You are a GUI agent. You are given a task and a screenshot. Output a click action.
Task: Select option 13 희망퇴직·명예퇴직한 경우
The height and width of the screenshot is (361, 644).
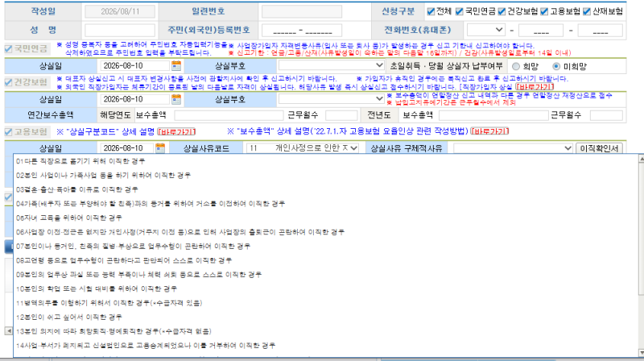pyautogui.click(x=325, y=331)
